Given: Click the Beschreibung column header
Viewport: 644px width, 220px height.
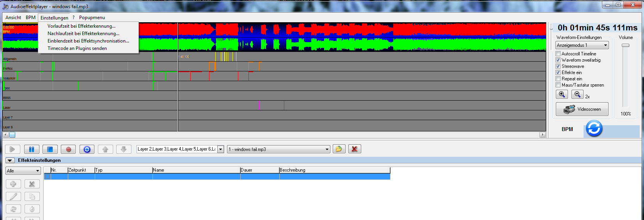Looking at the screenshot, I should pos(335,170).
